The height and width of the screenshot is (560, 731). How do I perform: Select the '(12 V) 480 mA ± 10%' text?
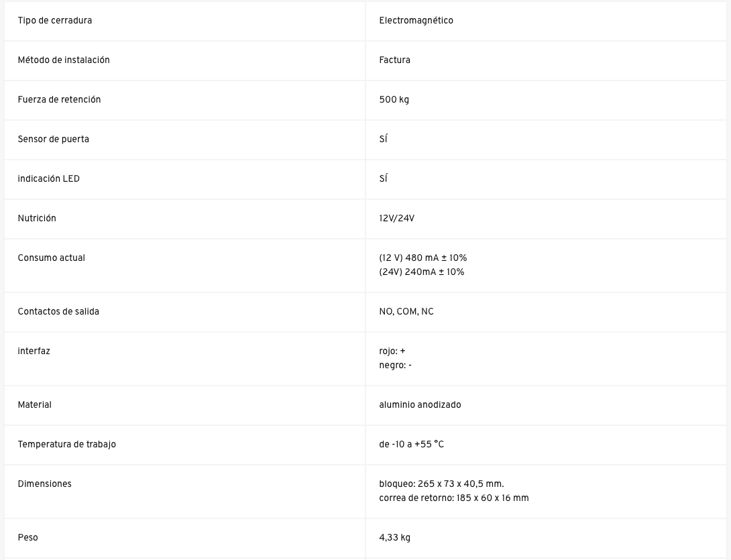423,258
